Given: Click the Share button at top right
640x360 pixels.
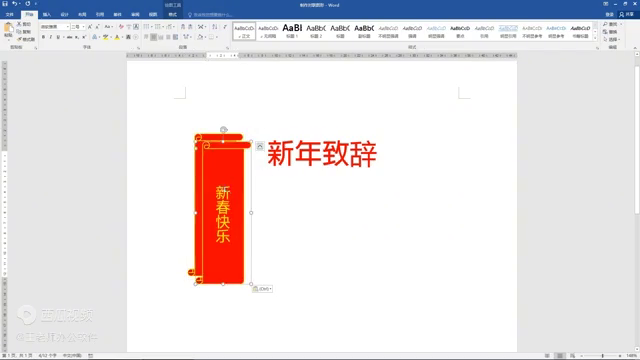Looking at the screenshot, I should coord(627,15).
